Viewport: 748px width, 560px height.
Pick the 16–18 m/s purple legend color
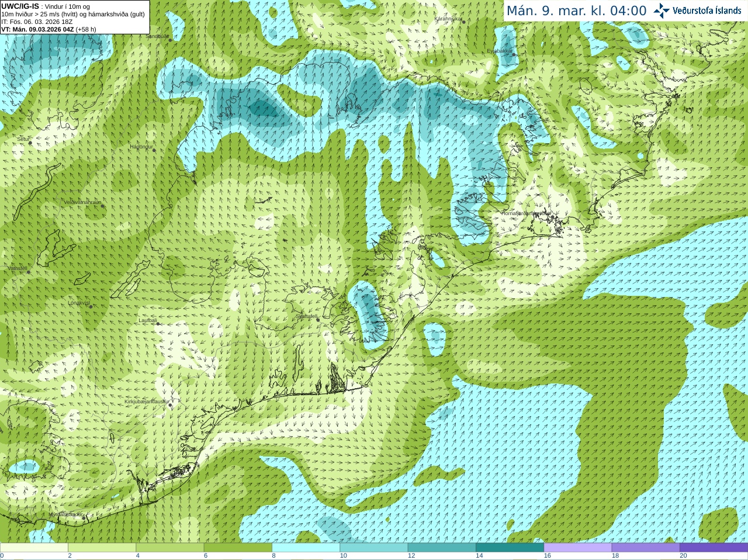577,548
